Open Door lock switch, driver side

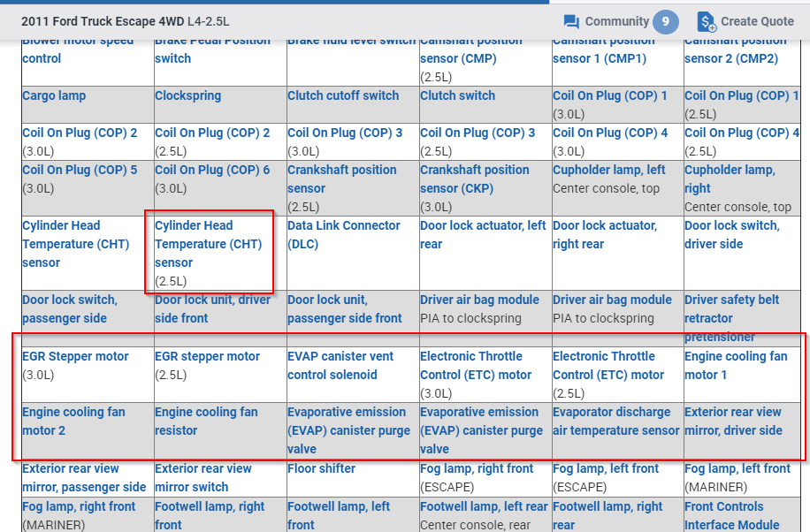732,234
